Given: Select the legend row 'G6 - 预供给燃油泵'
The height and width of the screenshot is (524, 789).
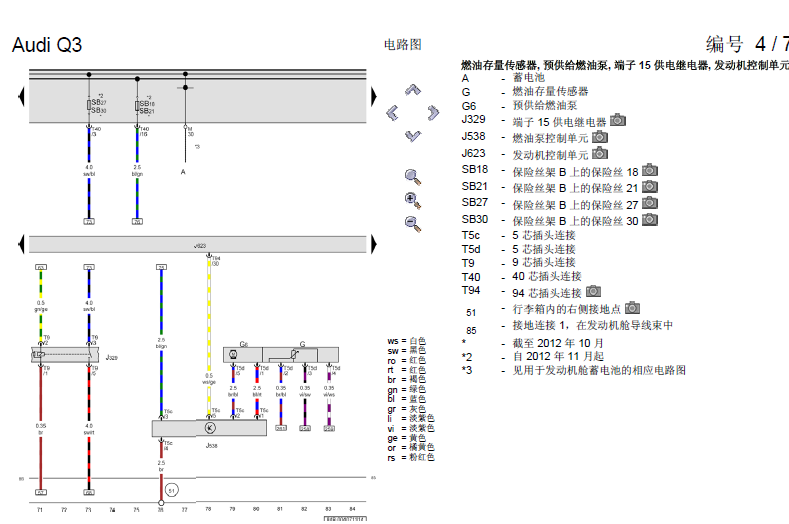Looking at the screenshot, I should point(519,106).
